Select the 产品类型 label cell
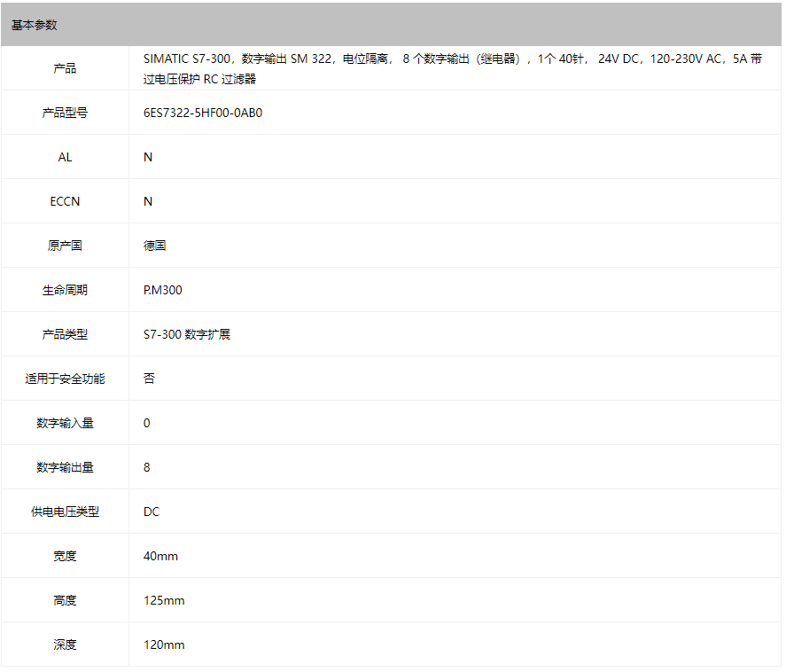The height and width of the screenshot is (672, 786). click(x=65, y=334)
